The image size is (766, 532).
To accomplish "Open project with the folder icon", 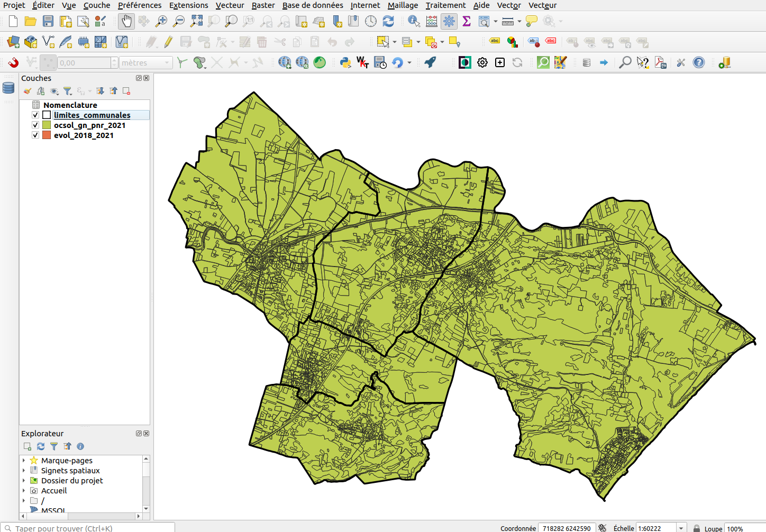I will point(31,21).
